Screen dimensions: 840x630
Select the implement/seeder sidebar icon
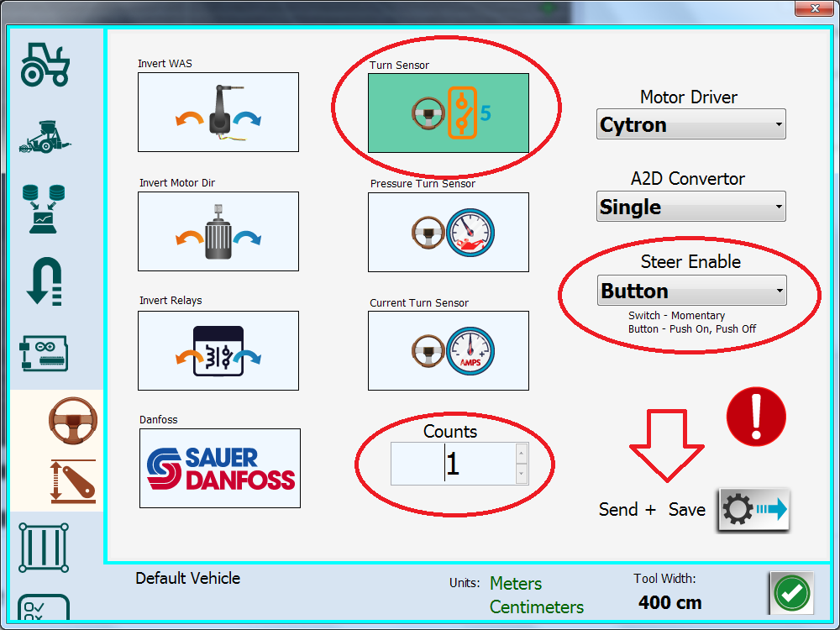(45, 136)
